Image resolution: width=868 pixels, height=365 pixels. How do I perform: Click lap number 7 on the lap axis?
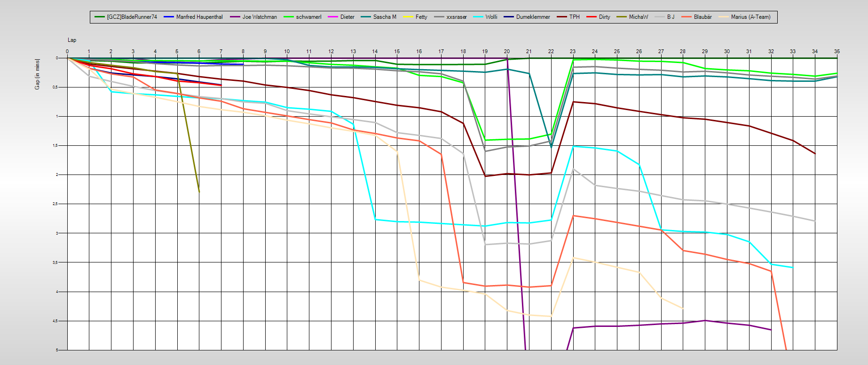(221, 51)
